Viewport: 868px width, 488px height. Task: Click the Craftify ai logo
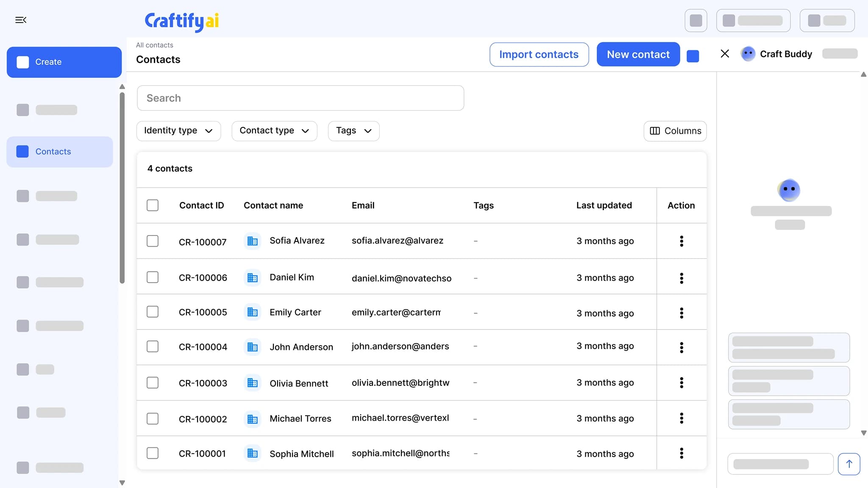coord(182,21)
